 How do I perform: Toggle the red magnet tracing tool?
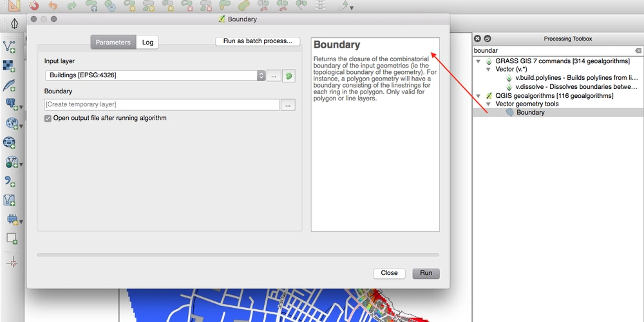tap(33, 5)
